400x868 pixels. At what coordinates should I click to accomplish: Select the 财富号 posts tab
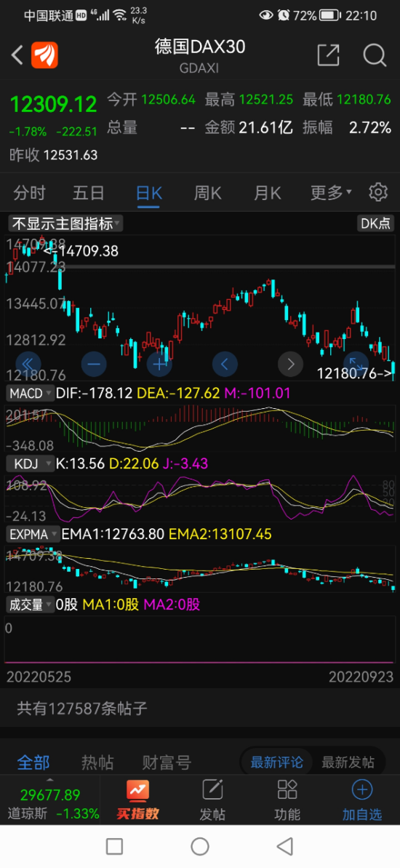[x=167, y=763]
